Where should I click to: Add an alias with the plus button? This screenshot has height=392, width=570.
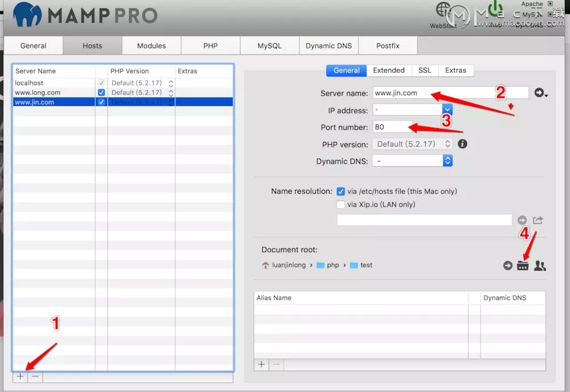point(262,365)
